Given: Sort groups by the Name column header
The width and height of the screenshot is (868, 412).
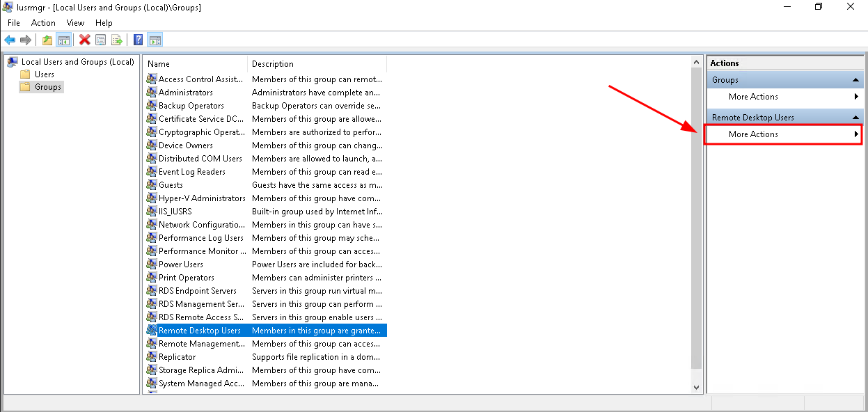Looking at the screenshot, I should [x=195, y=64].
